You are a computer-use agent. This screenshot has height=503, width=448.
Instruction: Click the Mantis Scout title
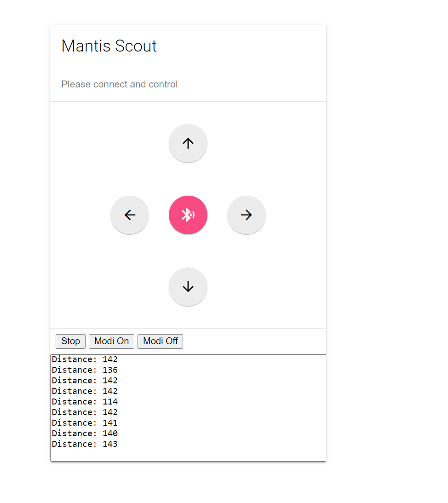pyautogui.click(x=109, y=46)
